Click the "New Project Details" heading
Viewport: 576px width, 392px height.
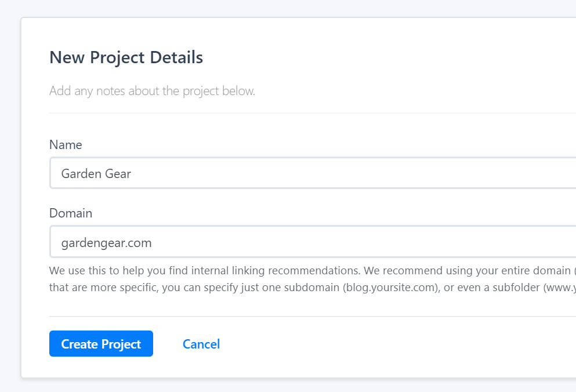pos(126,57)
